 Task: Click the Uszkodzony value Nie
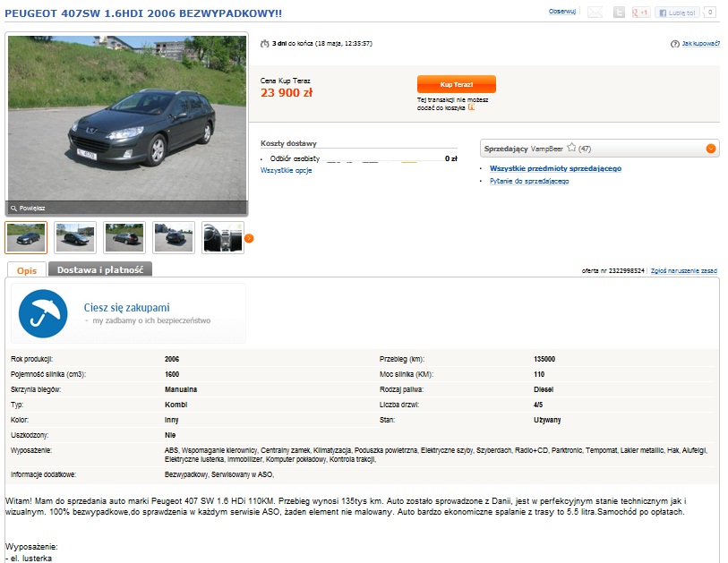tap(170, 435)
